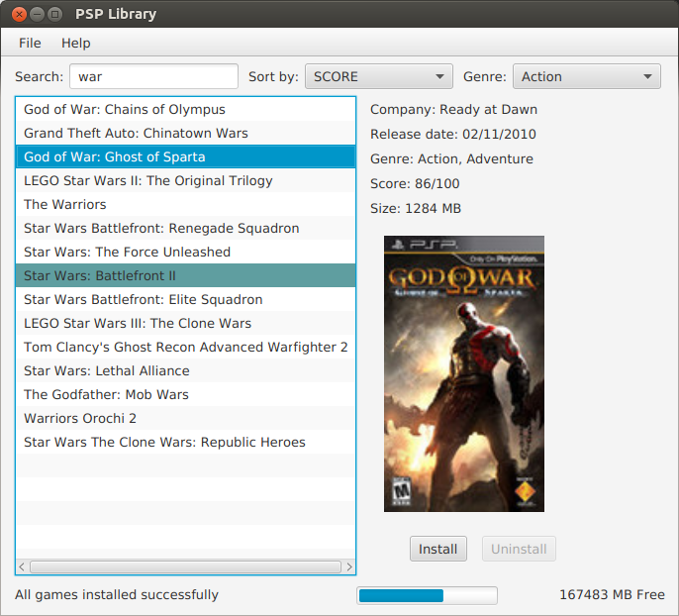Click the 'Company: Ready at Dawn' text
679x616 pixels.
click(453, 110)
